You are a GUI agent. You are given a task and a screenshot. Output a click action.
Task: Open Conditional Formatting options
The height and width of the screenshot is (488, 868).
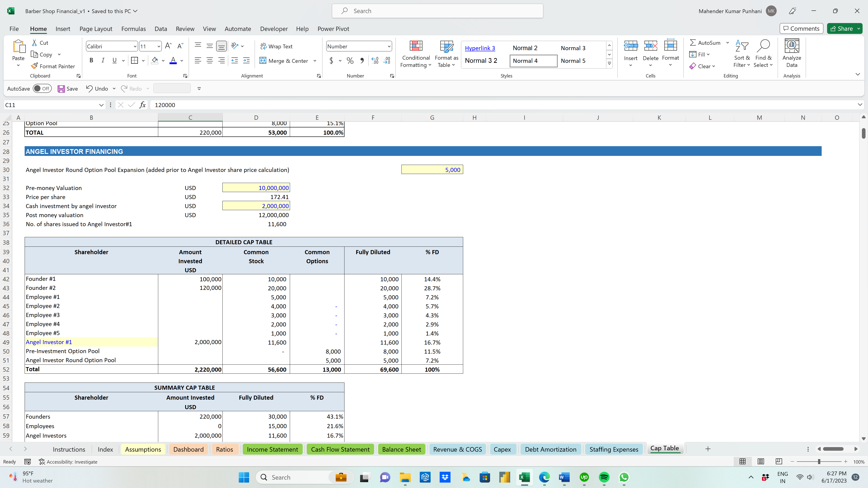click(415, 54)
